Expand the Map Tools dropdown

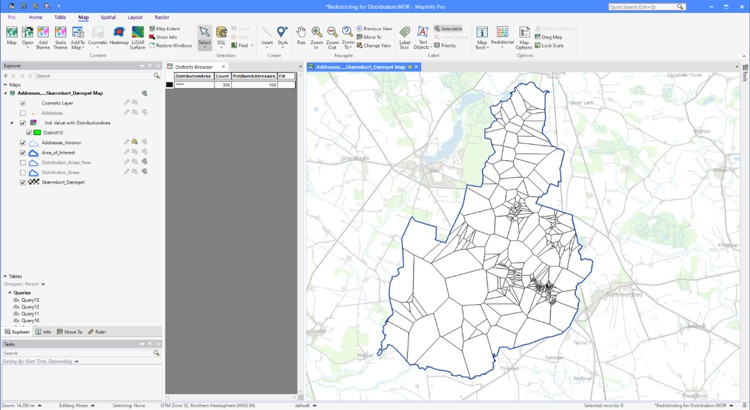click(x=482, y=38)
